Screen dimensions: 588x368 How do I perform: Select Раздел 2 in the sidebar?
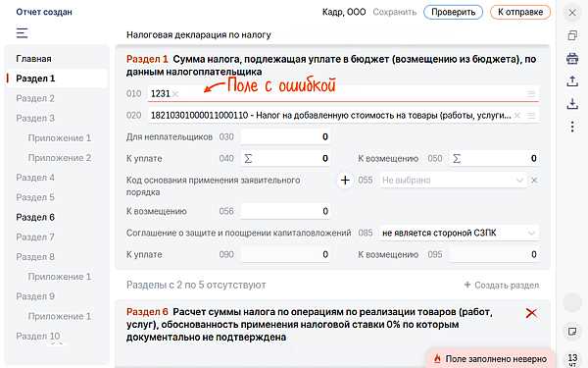[35, 98]
